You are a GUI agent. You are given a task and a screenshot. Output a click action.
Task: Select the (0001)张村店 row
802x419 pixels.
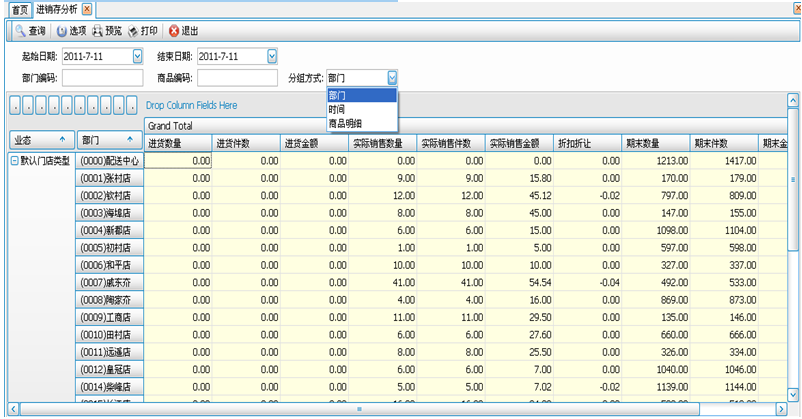109,179
